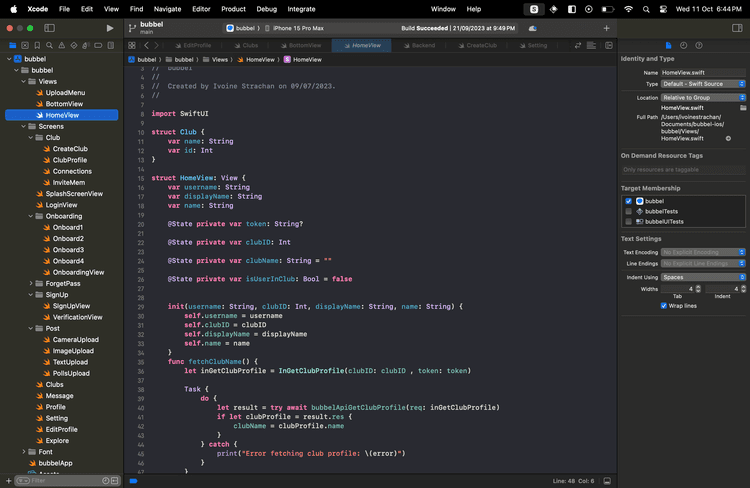Increment the Indent width stepper
The height and width of the screenshot is (488, 750).
click(x=743, y=287)
